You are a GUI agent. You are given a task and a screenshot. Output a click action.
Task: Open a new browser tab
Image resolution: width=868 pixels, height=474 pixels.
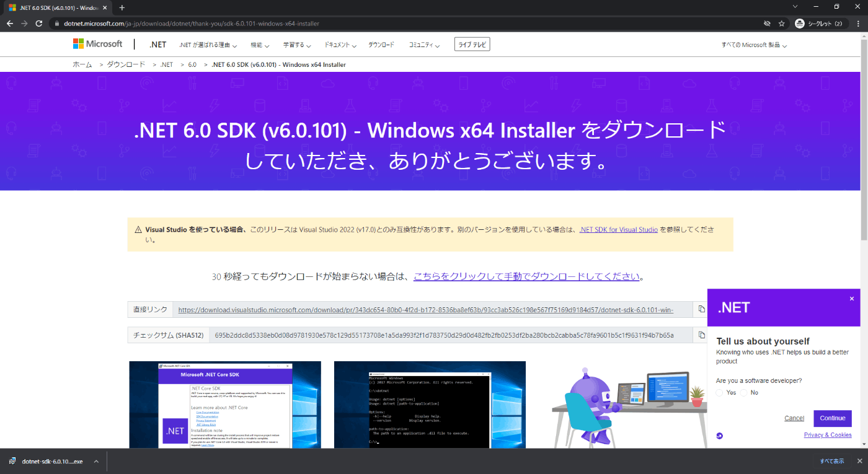coord(122,7)
